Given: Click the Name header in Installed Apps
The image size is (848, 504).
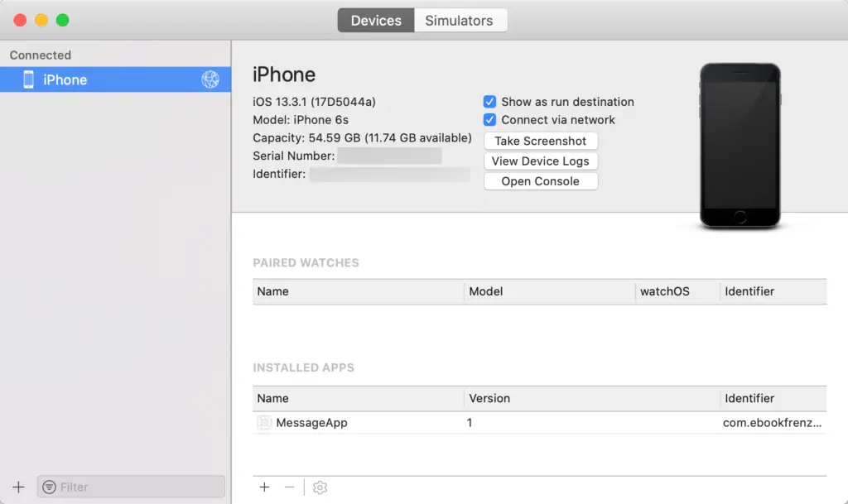Looking at the screenshot, I should 358,399.
